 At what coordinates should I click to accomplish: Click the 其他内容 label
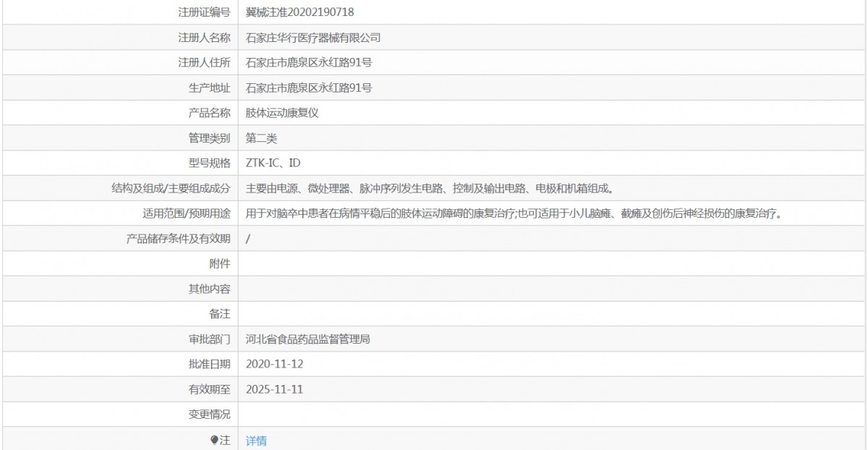209,289
